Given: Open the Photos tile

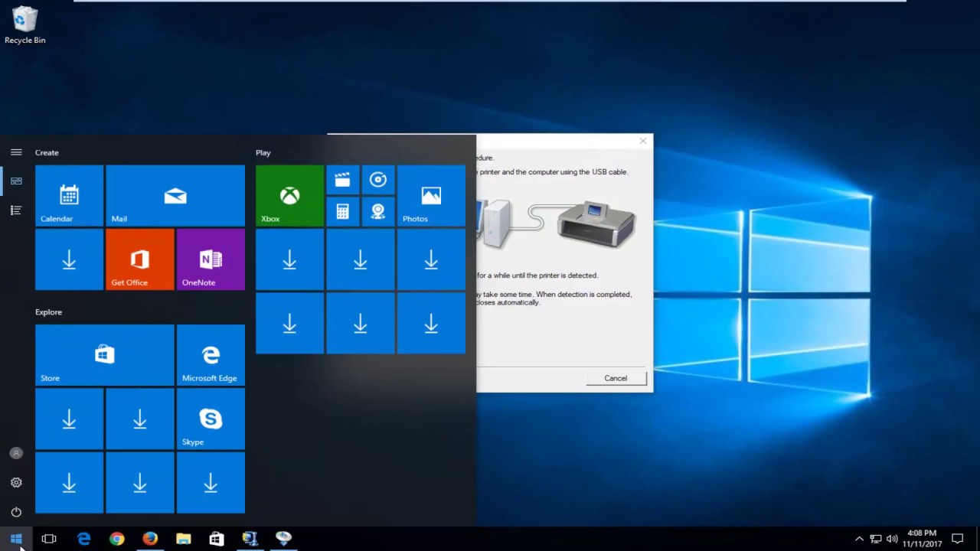Looking at the screenshot, I should click(x=431, y=195).
